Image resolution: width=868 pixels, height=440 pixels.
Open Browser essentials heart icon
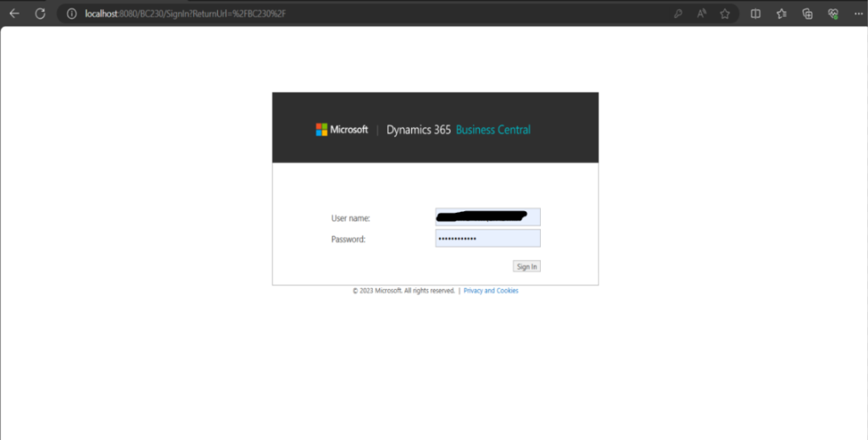pyautogui.click(x=833, y=14)
